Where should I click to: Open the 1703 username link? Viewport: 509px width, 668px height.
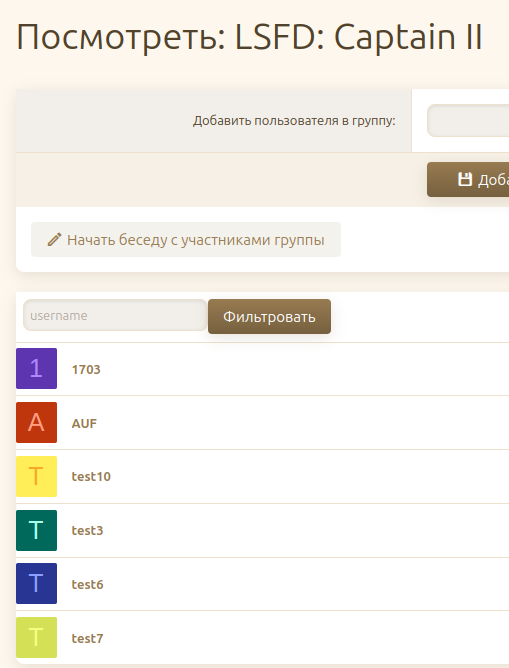[86, 369]
